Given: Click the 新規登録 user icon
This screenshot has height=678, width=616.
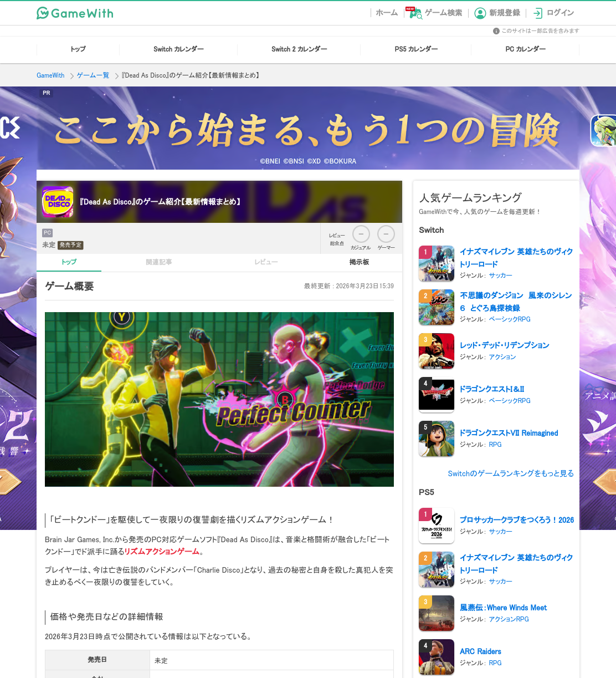Looking at the screenshot, I should click(480, 13).
